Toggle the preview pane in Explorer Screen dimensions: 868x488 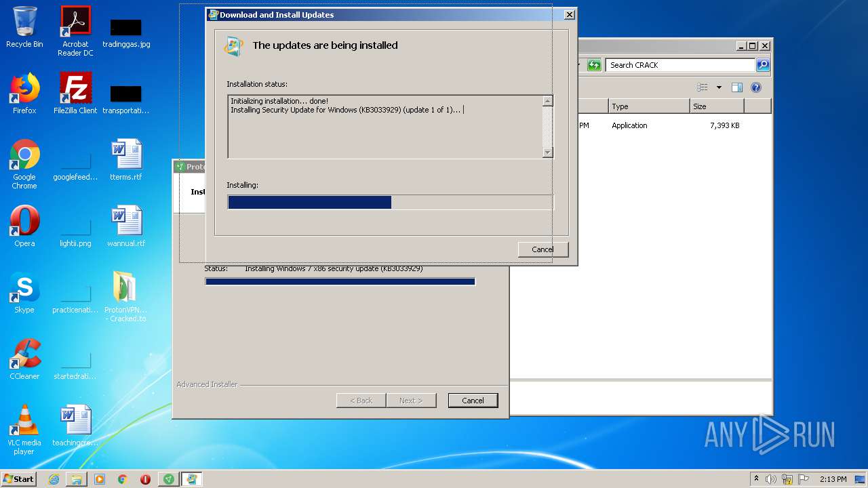click(737, 87)
